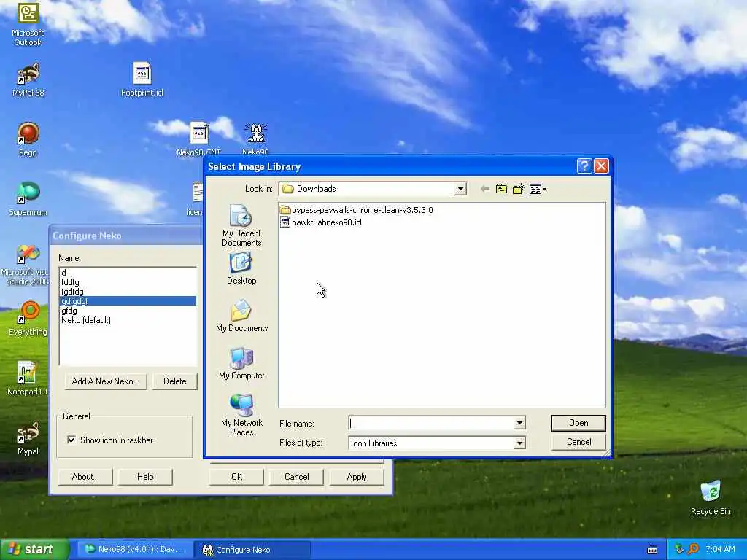Open My Recent Documents in places bar
747x560 pixels.
tap(241, 226)
